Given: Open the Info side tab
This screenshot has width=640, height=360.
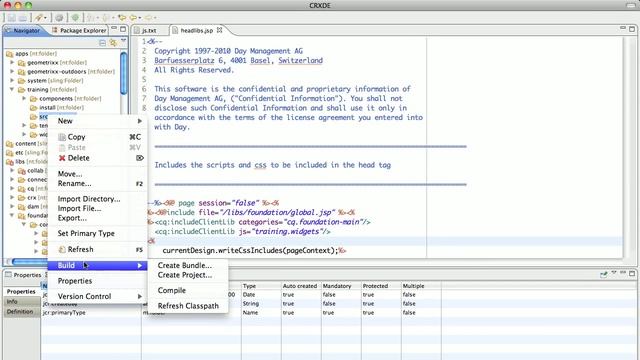Looking at the screenshot, I should (x=21, y=301).
